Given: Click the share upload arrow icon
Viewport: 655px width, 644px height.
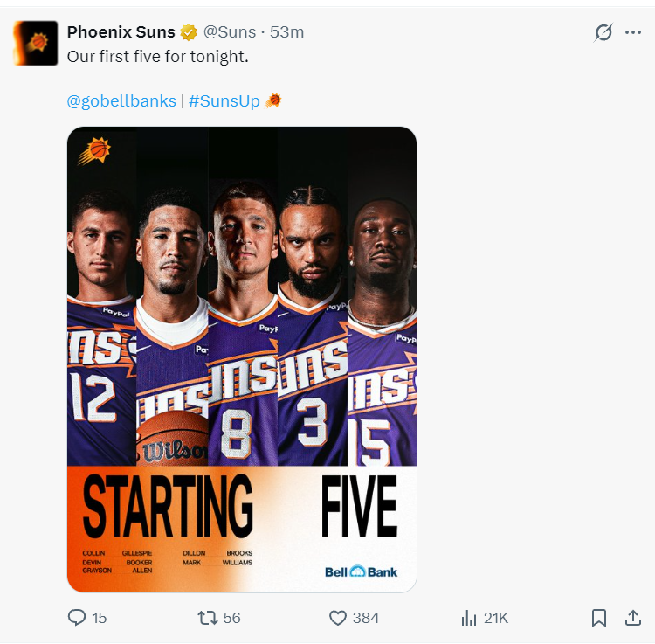Looking at the screenshot, I should point(633,618).
